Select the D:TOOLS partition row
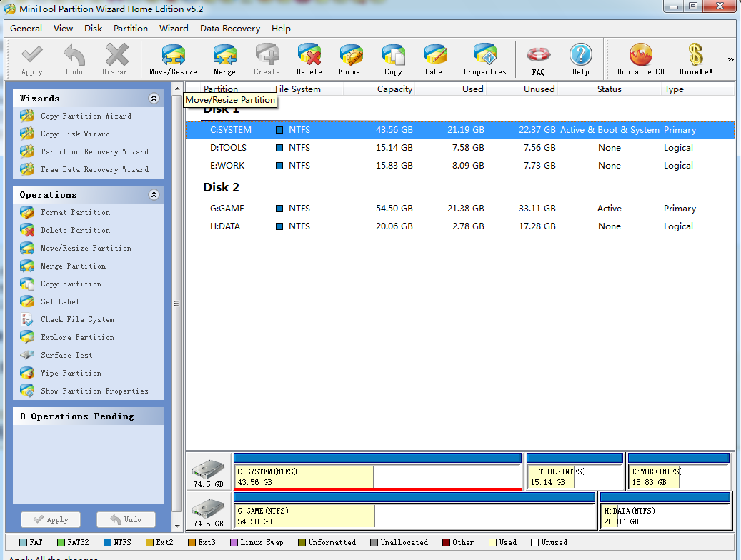This screenshot has width=741, height=560. click(459, 148)
